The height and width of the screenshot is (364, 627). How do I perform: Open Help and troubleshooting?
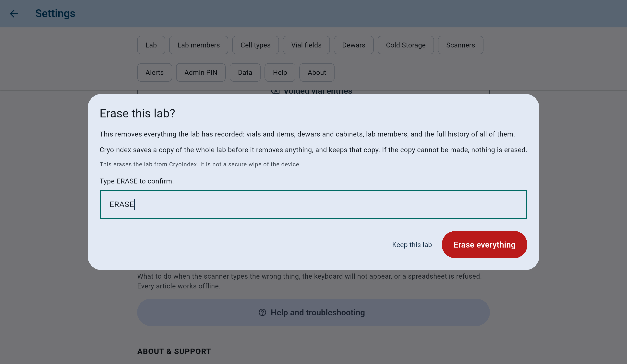click(313, 312)
